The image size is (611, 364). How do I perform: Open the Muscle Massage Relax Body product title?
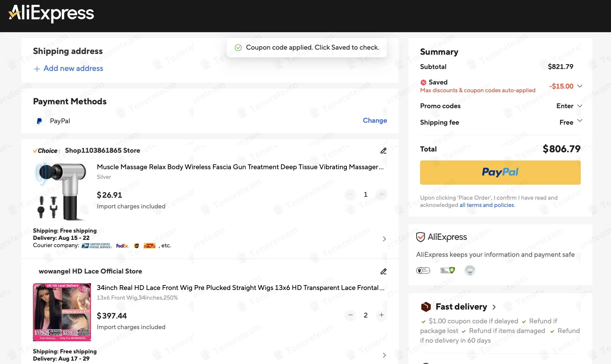pyautogui.click(x=240, y=167)
